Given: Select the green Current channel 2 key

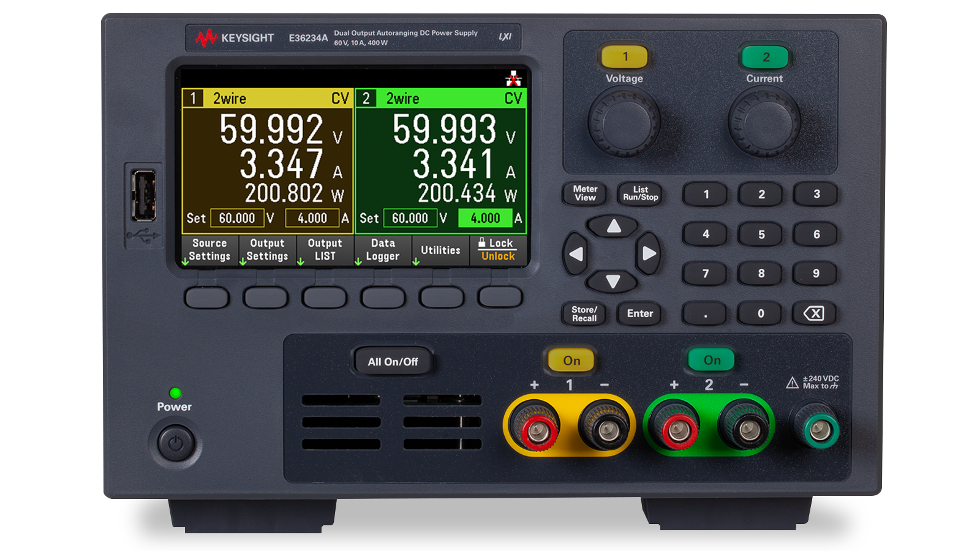Looking at the screenshot, I should [x=764, y=56].
